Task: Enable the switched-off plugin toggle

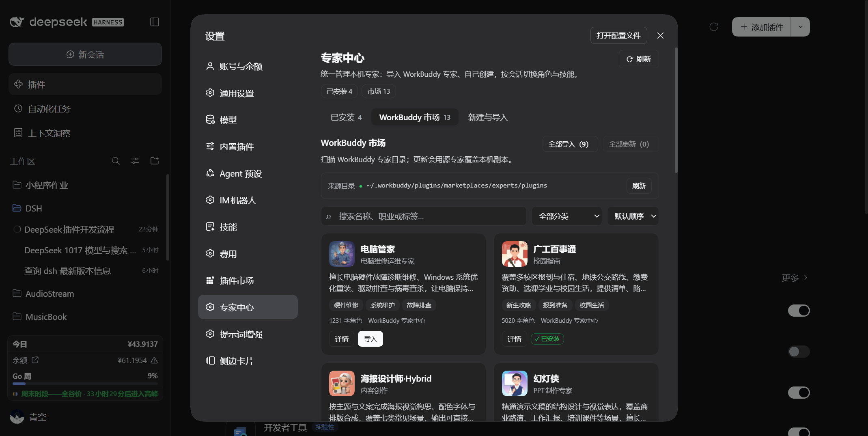Action: 799,352
